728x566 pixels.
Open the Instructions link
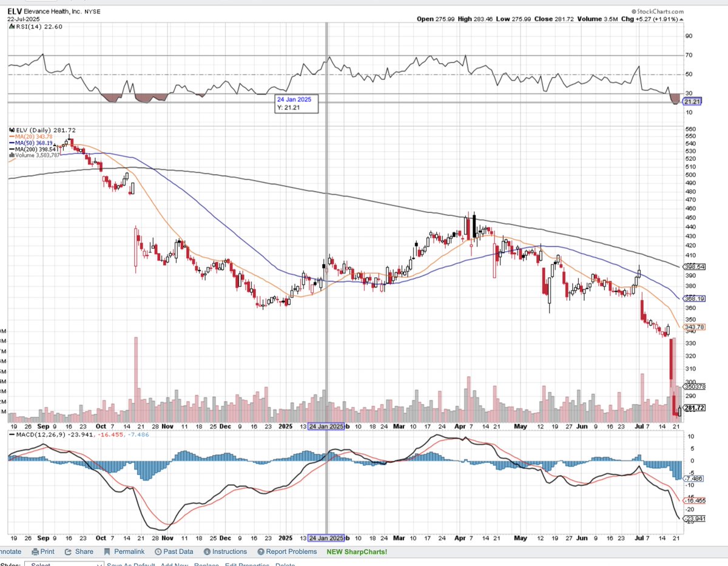(225, 551)
